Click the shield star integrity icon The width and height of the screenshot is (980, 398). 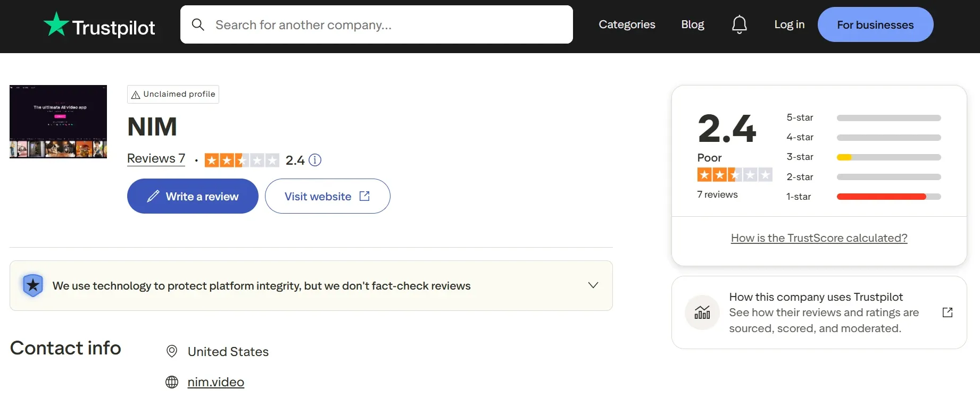tap(33, 285)
